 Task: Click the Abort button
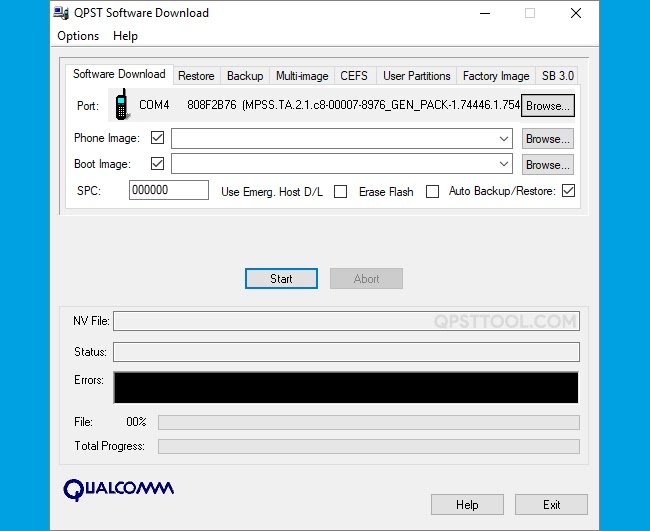[366, 279]
